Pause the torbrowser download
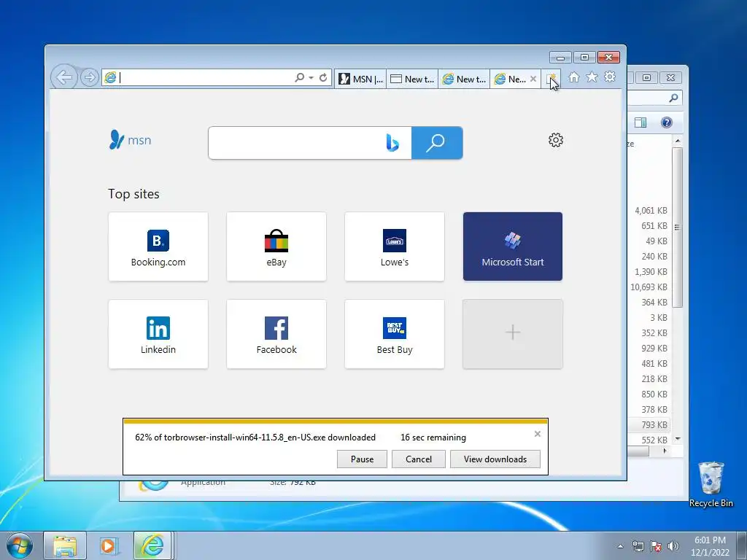 (x=362, y=459)
